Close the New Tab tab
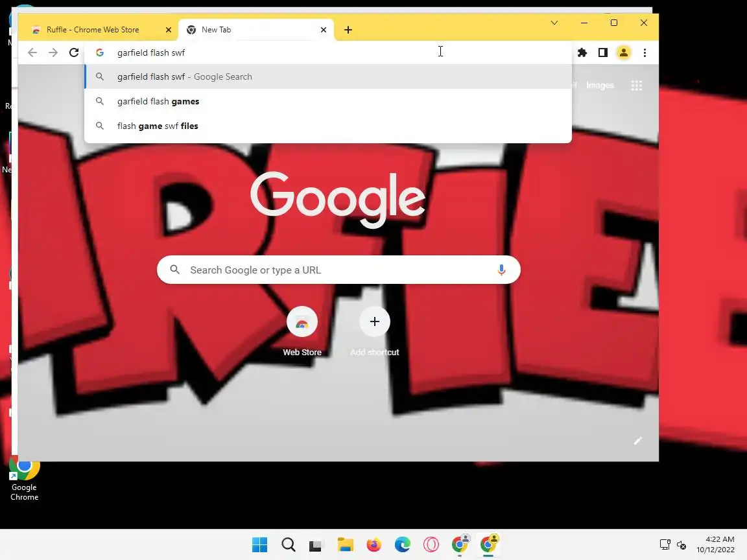 [324, 30]
